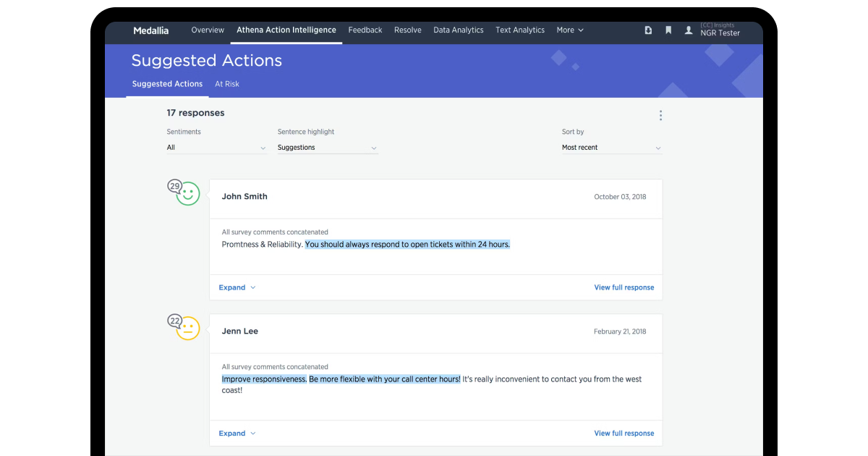Open the user profile icon
Screen dimensions: 868x456
[x=689, y=30]
